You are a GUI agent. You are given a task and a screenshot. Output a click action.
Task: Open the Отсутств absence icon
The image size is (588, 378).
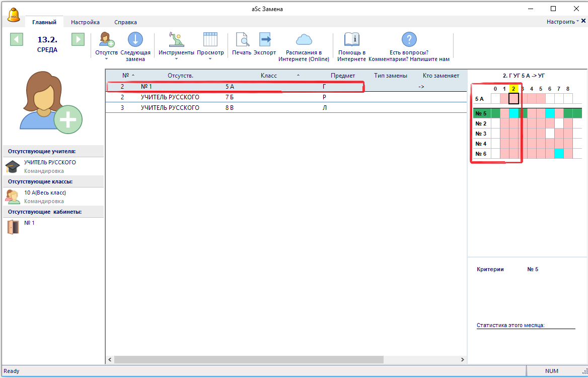click(106, 40)
